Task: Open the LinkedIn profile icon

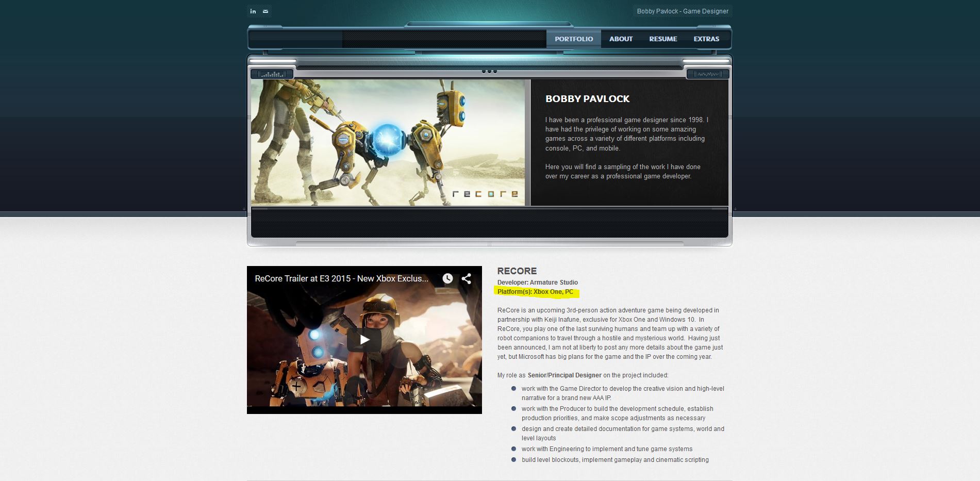Action: point(253,11)
